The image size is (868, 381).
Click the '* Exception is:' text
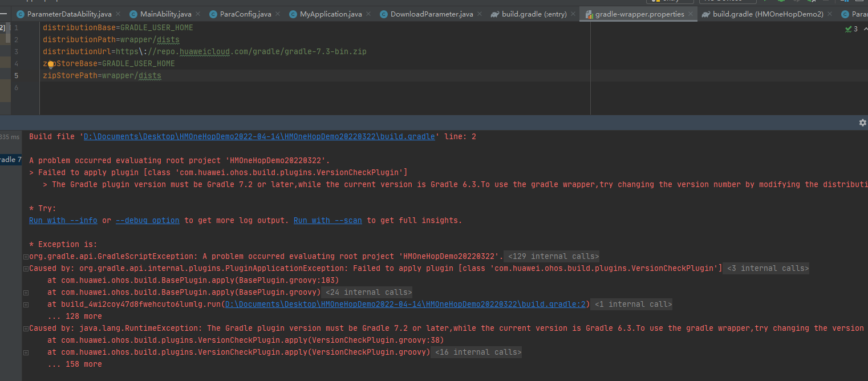[63, 245]
